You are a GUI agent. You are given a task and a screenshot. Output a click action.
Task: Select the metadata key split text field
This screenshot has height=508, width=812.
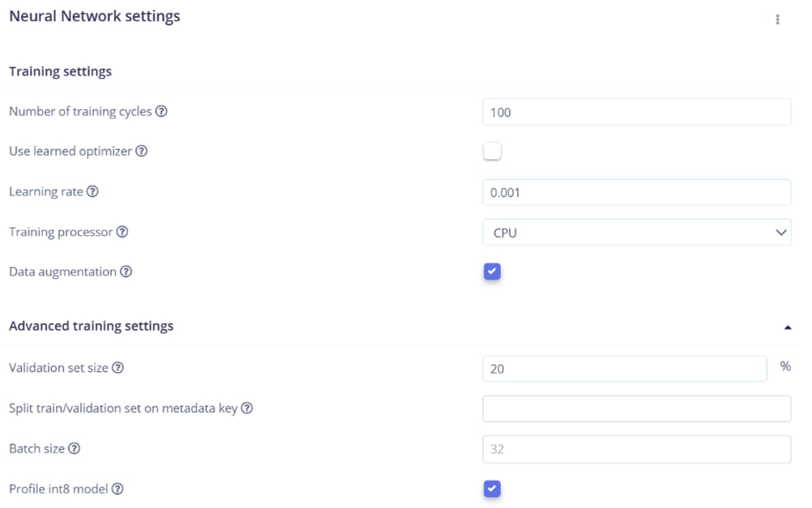636,409
